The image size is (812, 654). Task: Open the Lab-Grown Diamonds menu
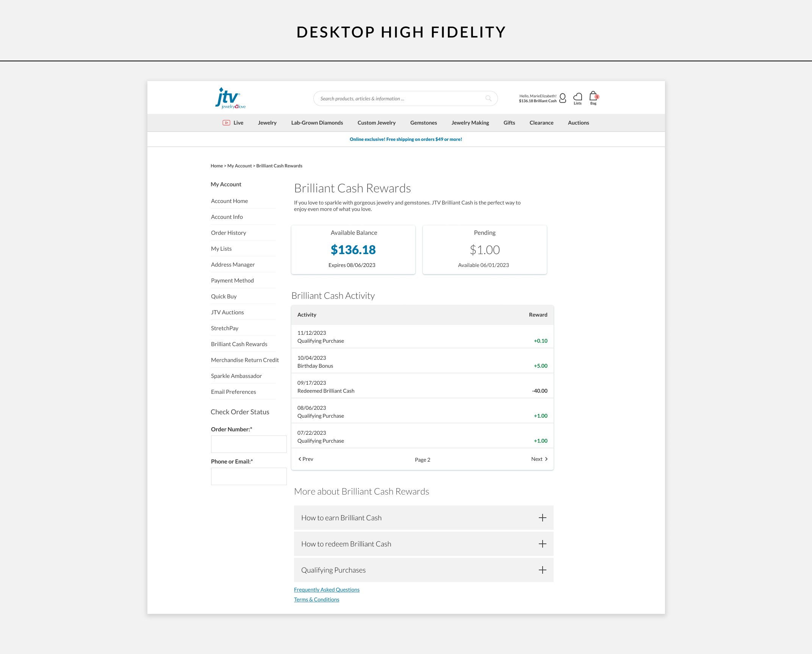(x=317, y=123)
